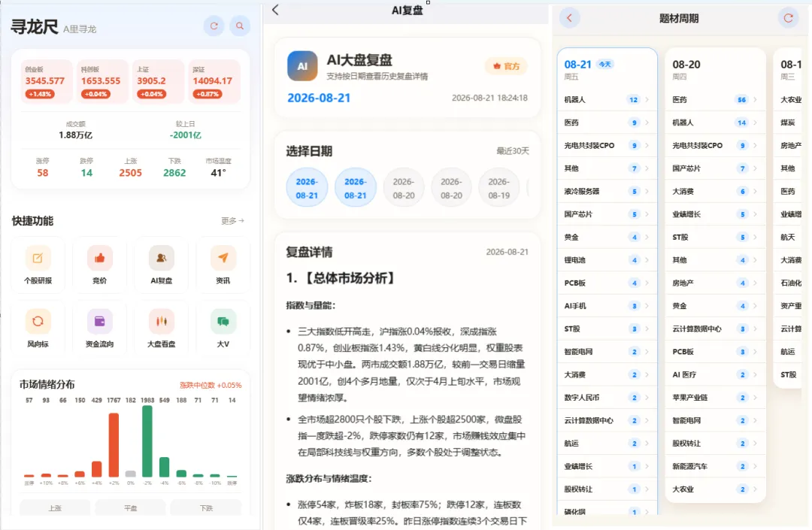Viewport: 812px width, 530px height.
Task: Select first 2026-08-20 date chip
Action: [404, 188]
